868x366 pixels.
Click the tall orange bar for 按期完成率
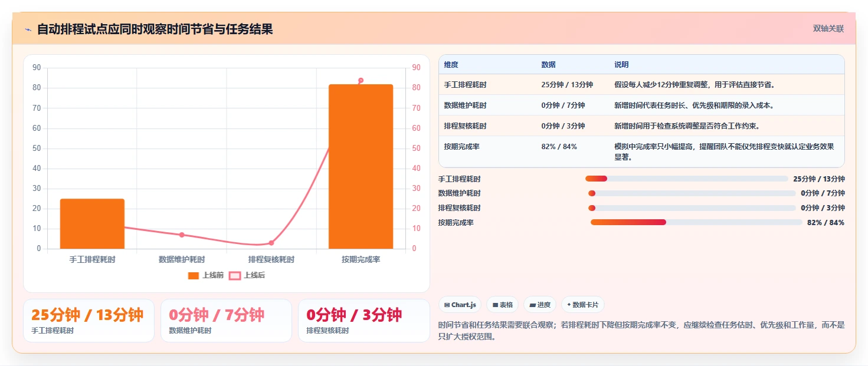pos(361,166)
